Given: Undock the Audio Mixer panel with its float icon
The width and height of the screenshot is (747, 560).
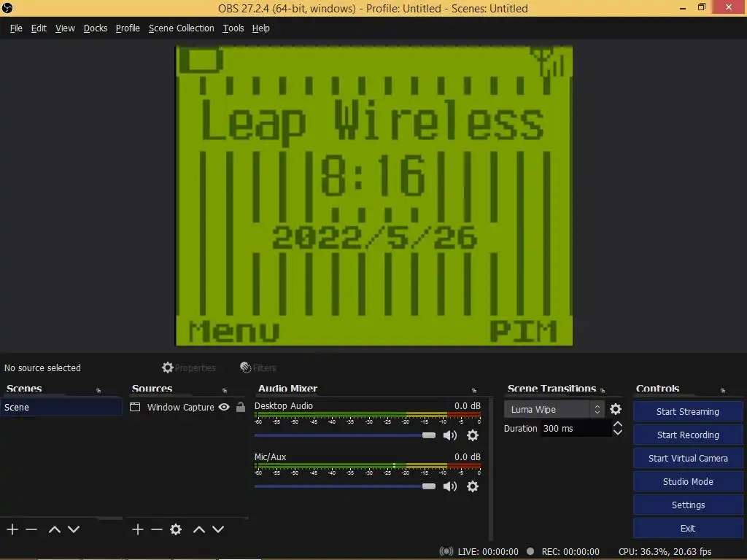Looking at the screenshot, I should (474, 391).
